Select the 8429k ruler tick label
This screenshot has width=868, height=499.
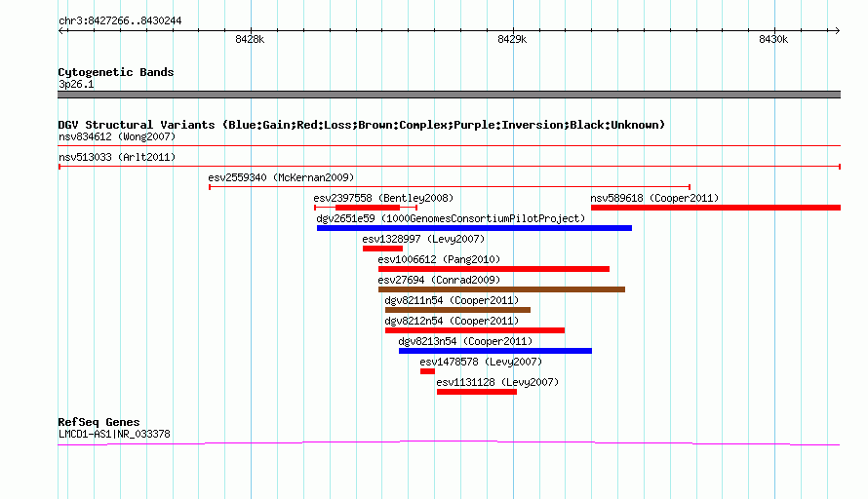[512, 39]
